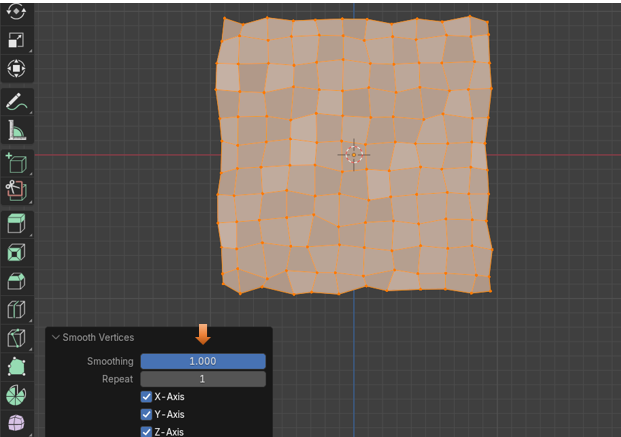Activate the Extrude Region tool
Viewport: 621px width, 437px height.
pos(17,222)
